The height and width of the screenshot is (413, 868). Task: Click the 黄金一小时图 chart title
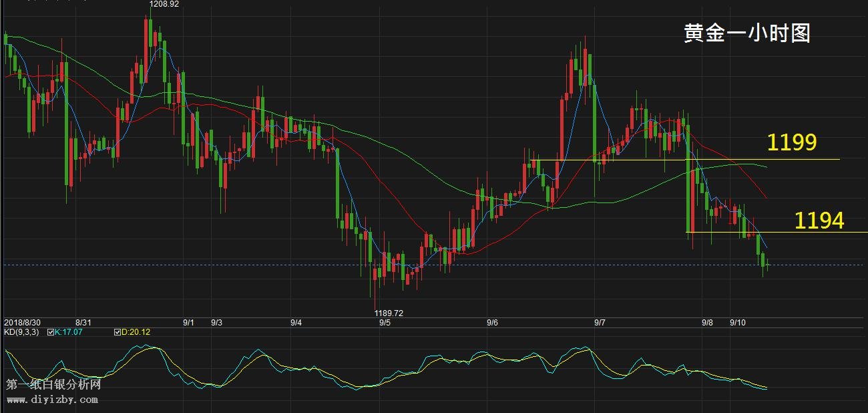(x=747, y=33)
